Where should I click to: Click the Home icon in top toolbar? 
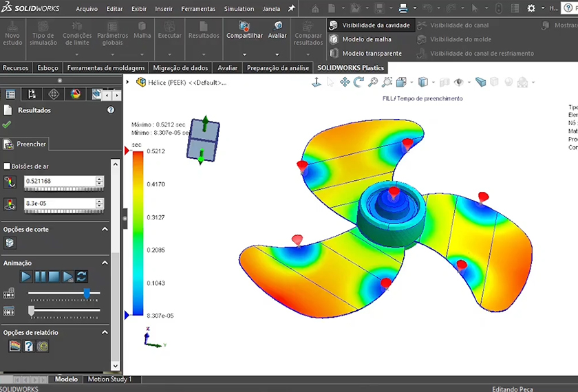click(315, 8)
